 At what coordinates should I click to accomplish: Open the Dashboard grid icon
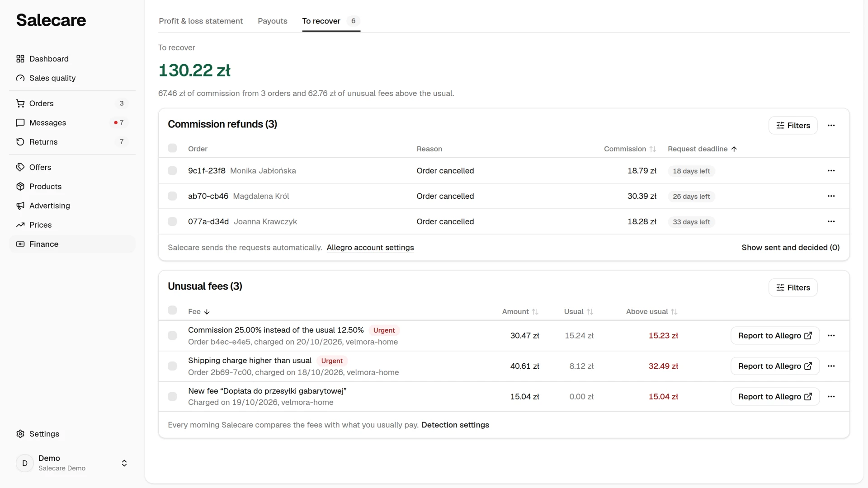[20, 59]
